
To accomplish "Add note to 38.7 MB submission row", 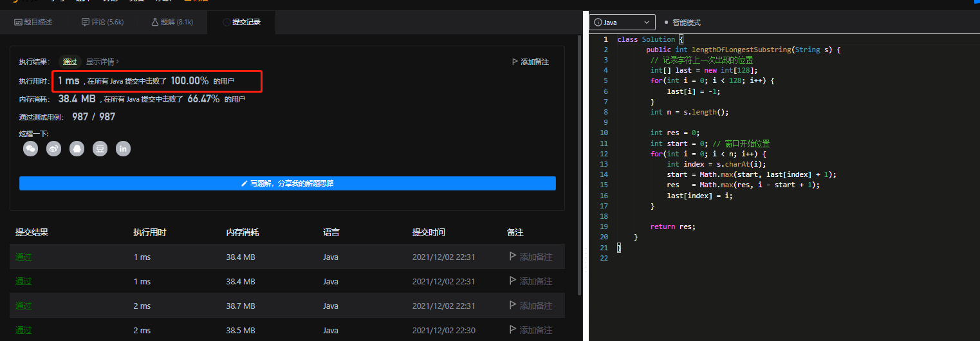I will coord(531,306).
